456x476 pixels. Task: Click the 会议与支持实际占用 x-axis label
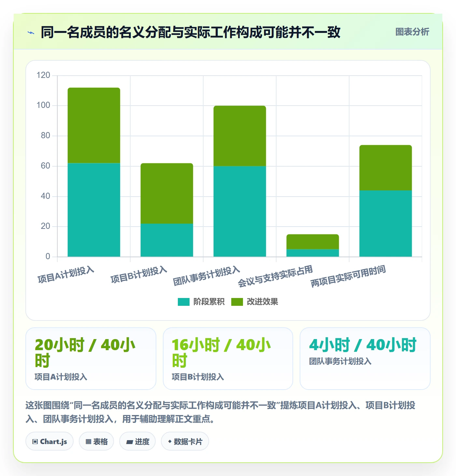click(275, 276)
